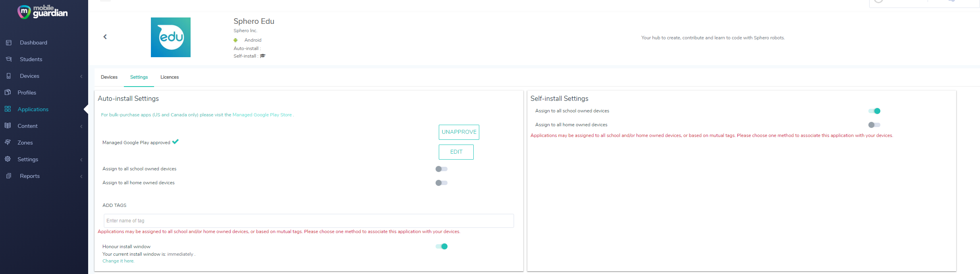Open Profiles in the sidebar
The height and width of the screenshot is (274, 980).
(27, 93)
